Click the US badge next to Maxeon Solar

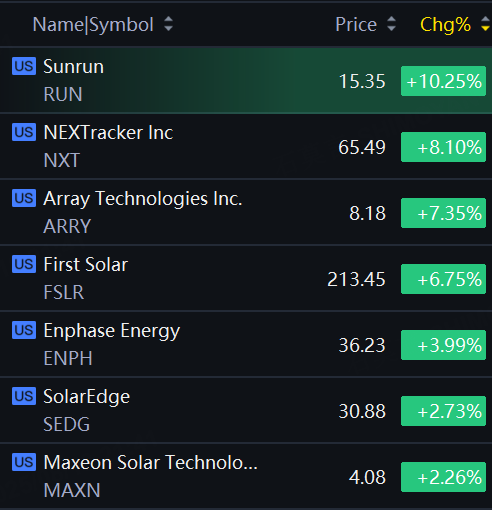click(24, 462)
